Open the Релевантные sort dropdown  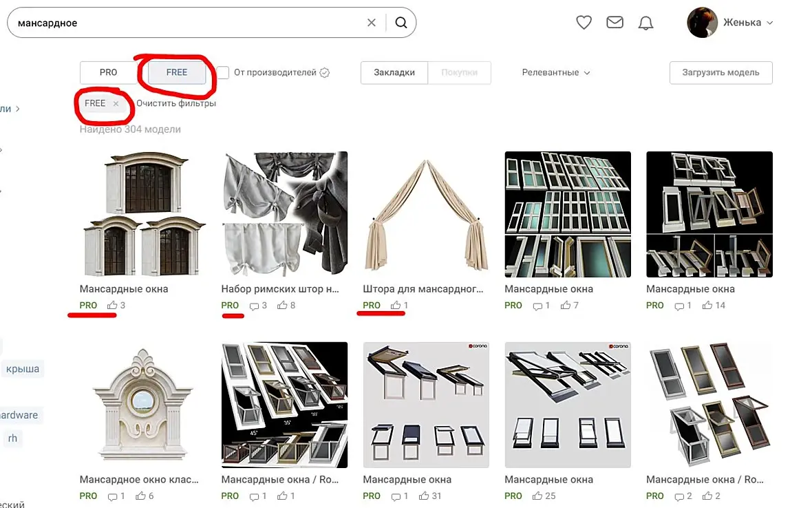click(555, 72)
